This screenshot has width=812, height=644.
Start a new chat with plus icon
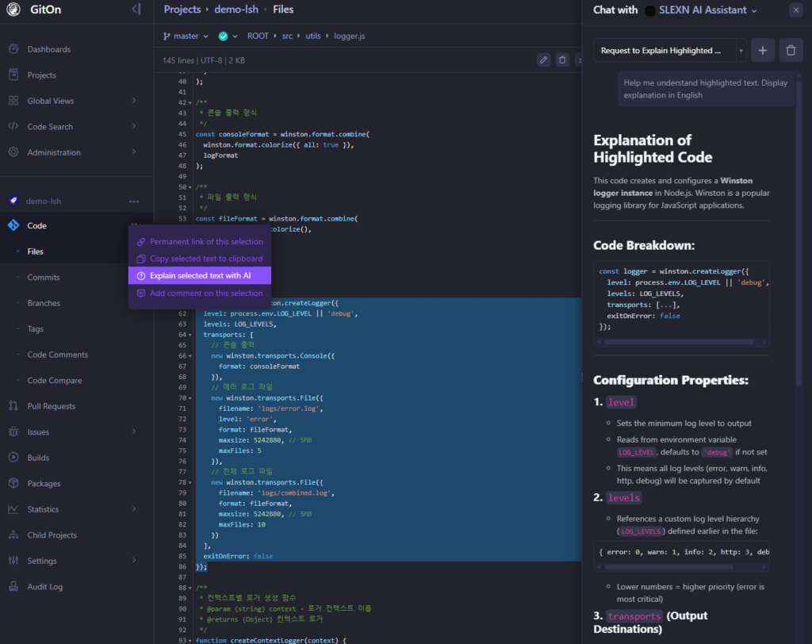[763, 51]
